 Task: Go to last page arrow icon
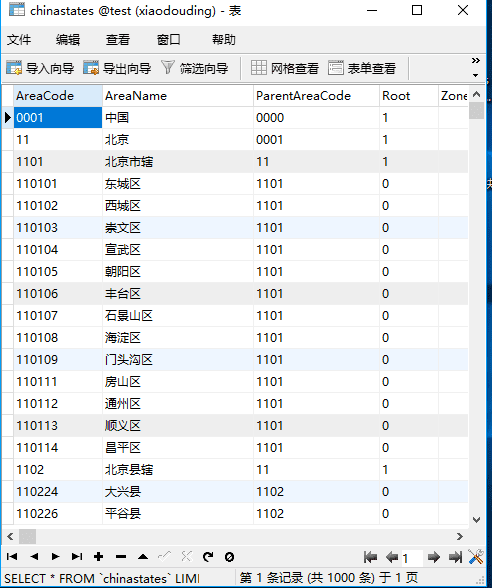pos(455,557)
